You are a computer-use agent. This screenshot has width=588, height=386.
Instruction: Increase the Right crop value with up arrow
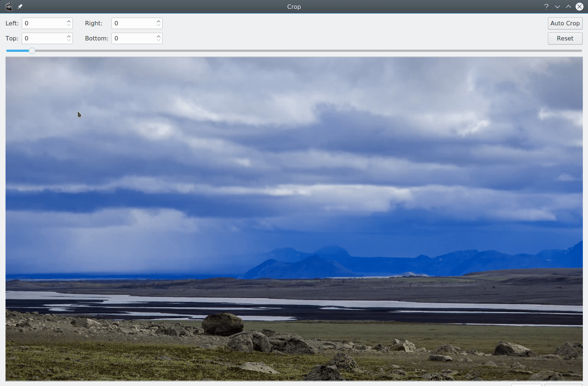[159, 21]
